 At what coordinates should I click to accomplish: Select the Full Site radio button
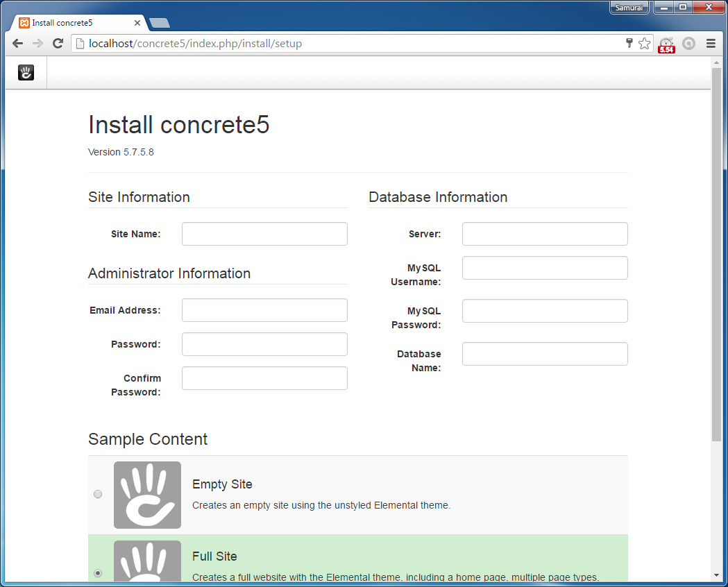point(97,573)
